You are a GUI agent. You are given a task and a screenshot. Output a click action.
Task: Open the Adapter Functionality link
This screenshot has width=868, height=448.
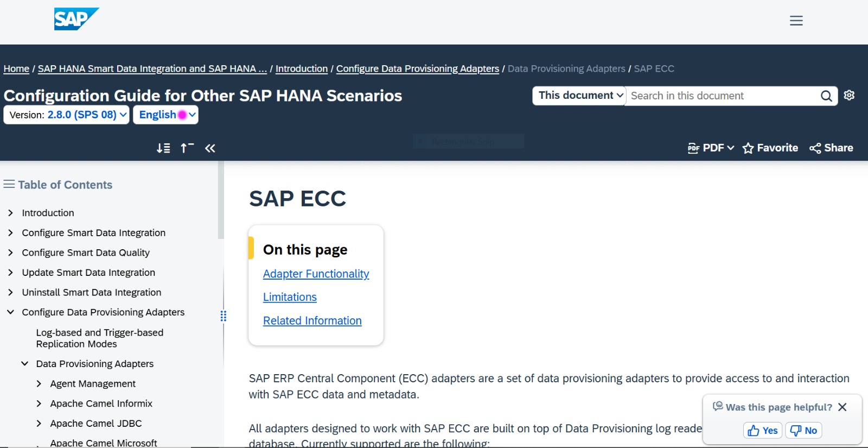316,274
